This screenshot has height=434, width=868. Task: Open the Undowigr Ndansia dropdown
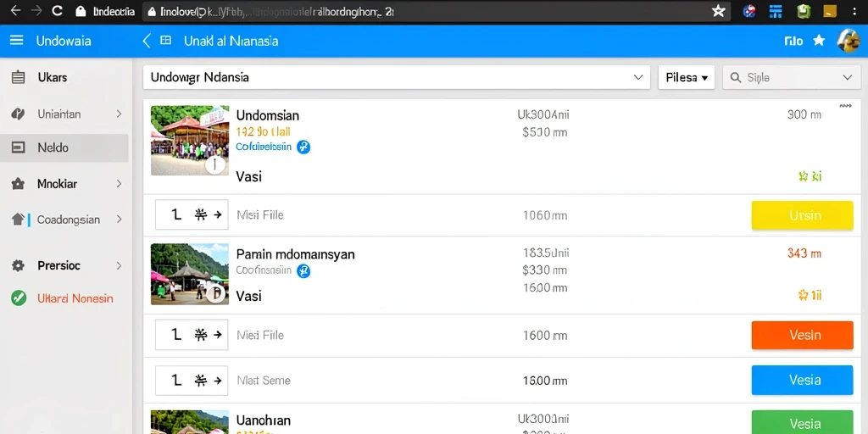(x=397, y=77)
